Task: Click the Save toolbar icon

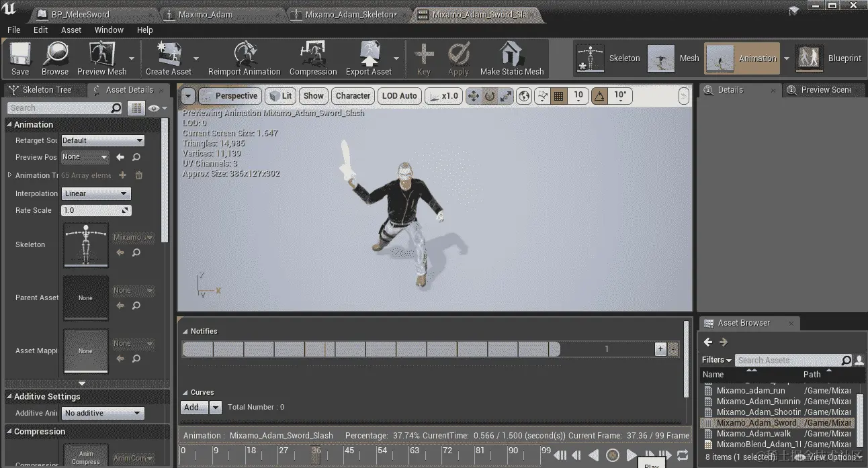Action: click(20, 58)
